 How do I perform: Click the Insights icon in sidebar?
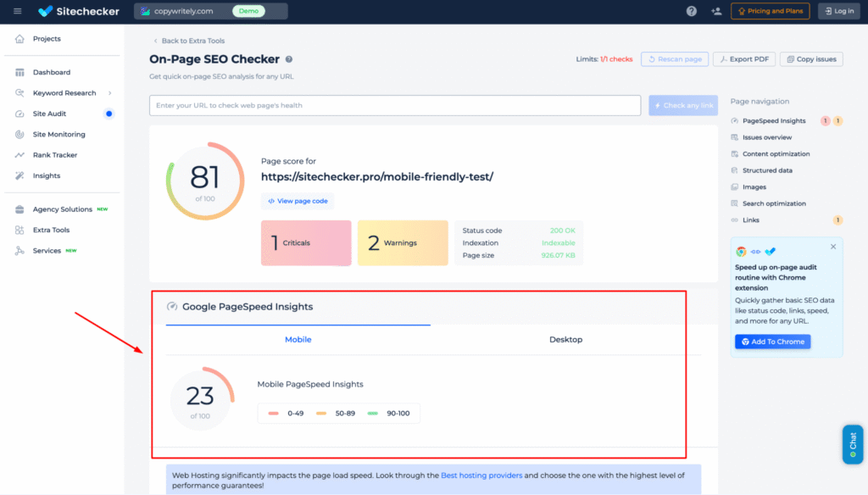(x=20, y=175)
